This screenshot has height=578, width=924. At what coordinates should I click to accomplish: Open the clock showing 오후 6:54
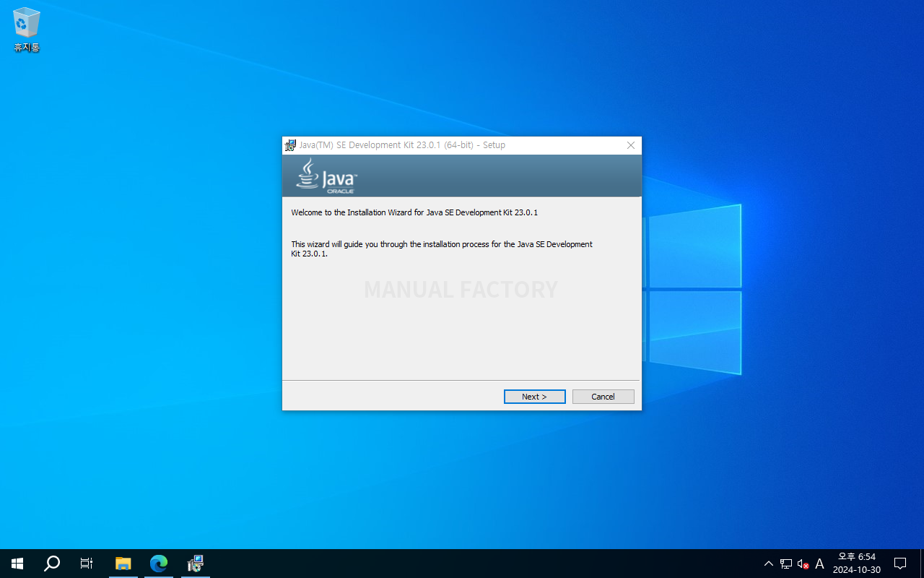857,564
